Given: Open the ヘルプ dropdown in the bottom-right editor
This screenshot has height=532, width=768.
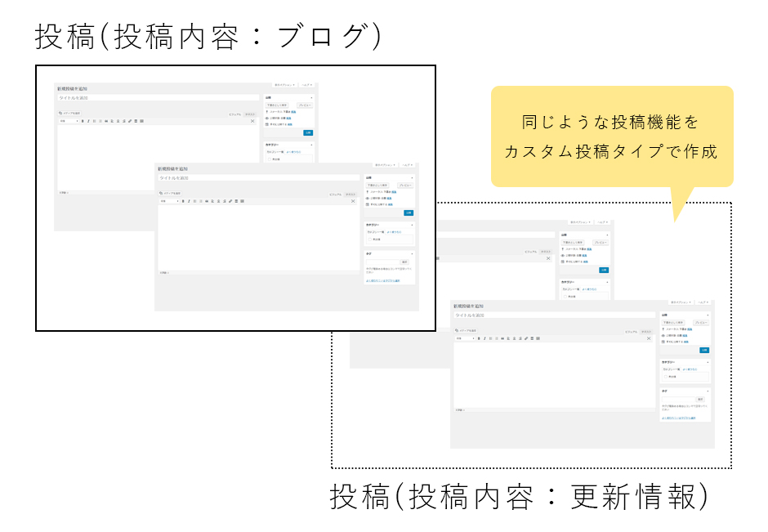Looking at the screenshot, I should (703, 302).
